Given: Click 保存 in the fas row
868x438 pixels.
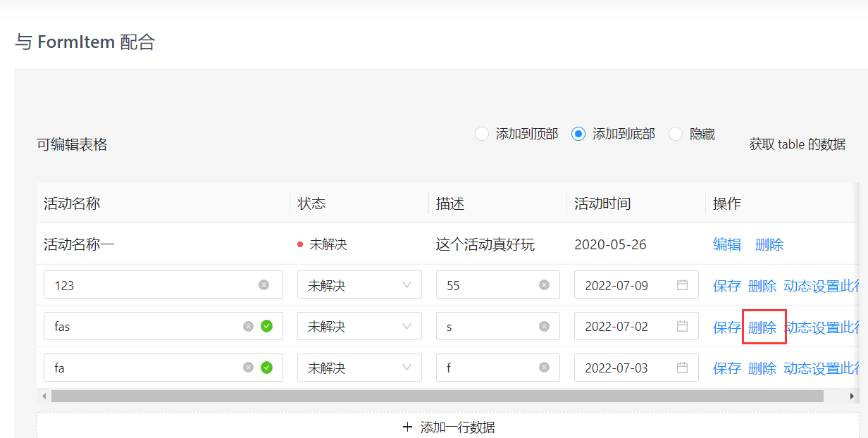Looking at the screenshot, I should tap(727, 327).
